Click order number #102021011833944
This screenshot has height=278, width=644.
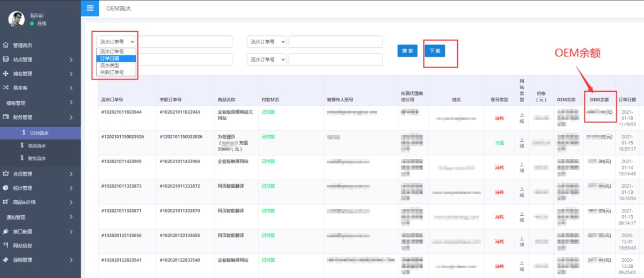click(121, 112)
